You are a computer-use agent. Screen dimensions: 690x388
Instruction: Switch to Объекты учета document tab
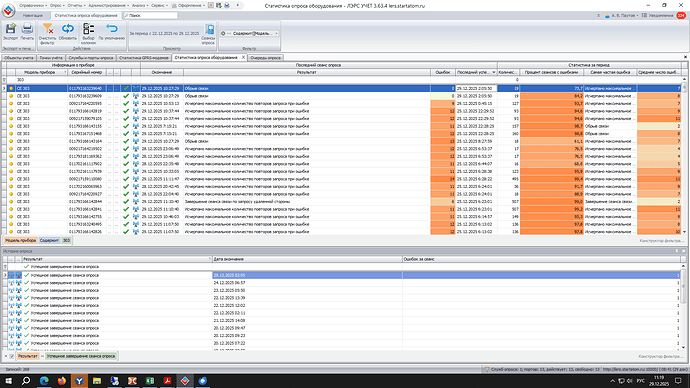coord(19,58)
